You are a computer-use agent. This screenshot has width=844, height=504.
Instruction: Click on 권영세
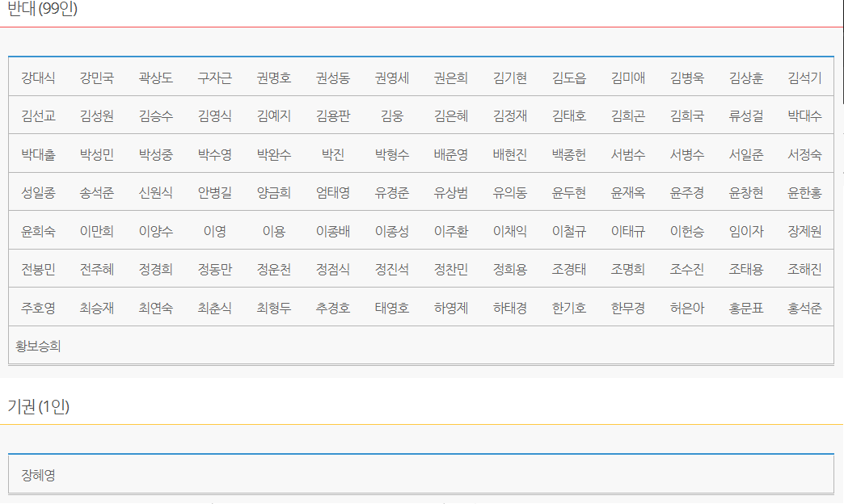pyautogui.click(x=392, y=78)
